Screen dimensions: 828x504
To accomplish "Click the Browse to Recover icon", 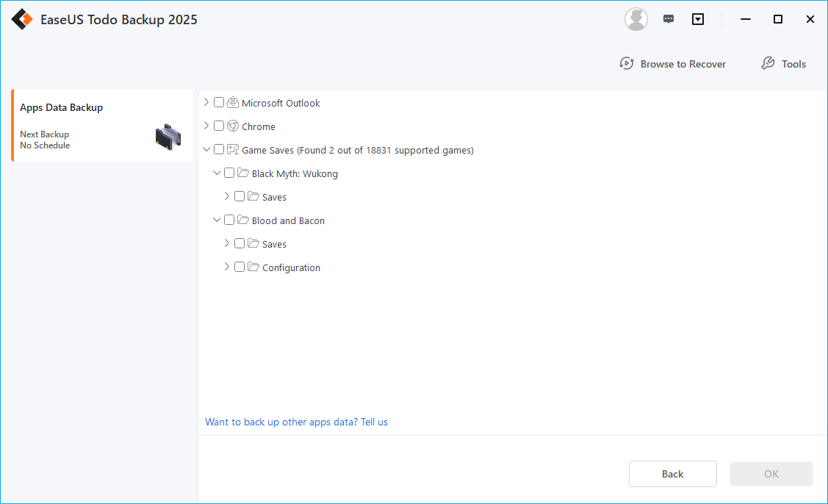I will 627,64.
